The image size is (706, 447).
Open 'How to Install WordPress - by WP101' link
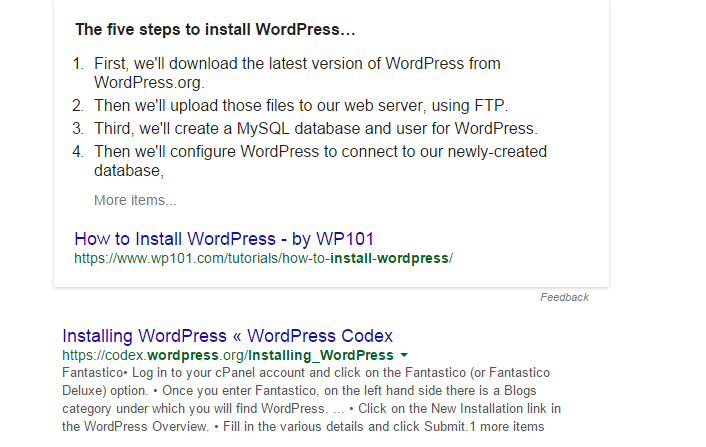point(224,239)
